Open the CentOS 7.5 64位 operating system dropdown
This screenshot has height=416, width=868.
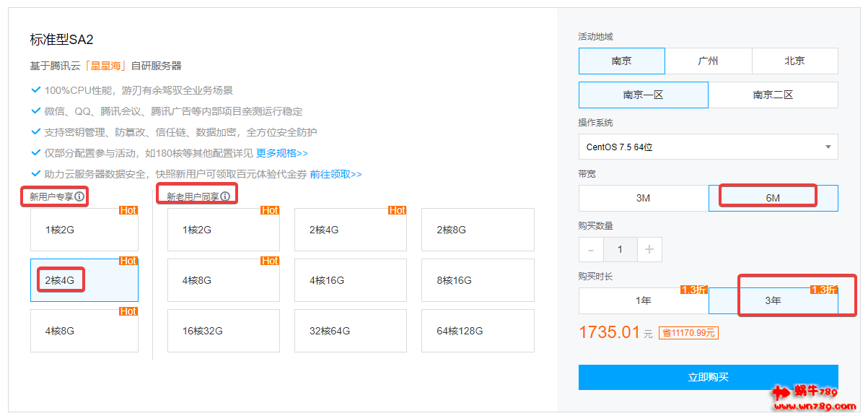pos(708,147)
